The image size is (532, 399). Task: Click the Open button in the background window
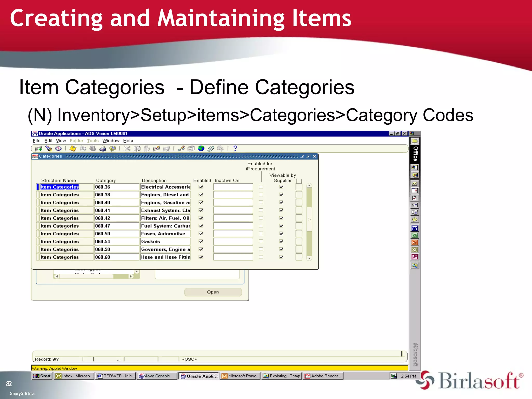(x=213, y=292)
